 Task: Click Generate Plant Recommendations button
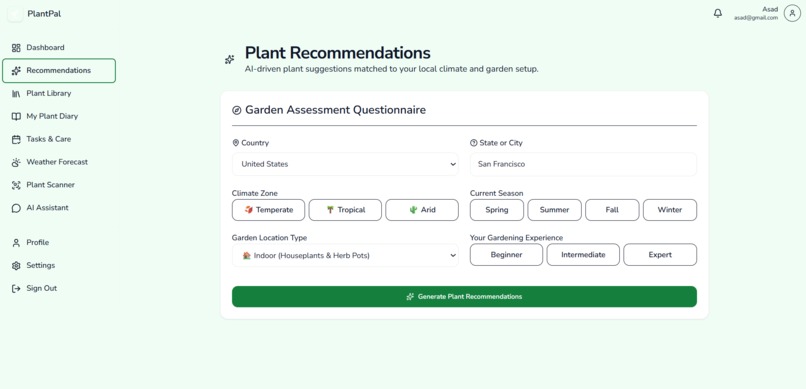pyautogui.click(x=464, y=297)
